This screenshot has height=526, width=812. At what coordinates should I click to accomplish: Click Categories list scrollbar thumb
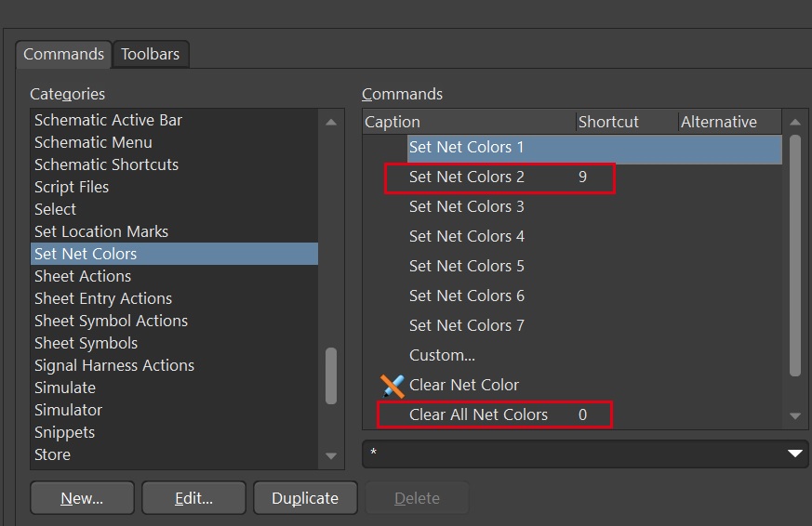click(x=331, y=375)
